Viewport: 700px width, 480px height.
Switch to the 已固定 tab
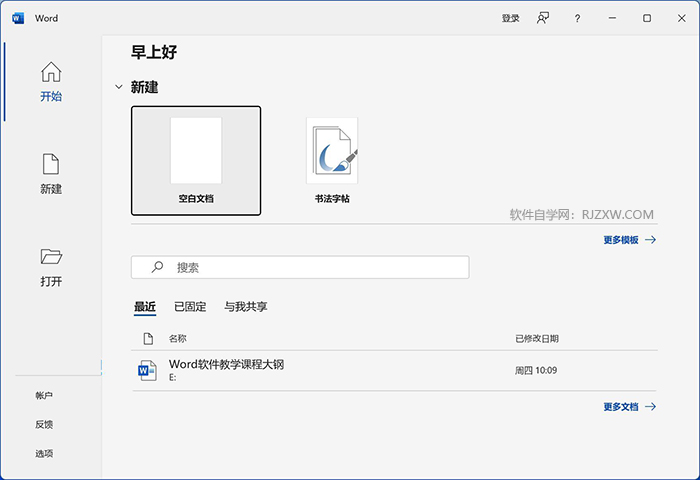point(190,307)
